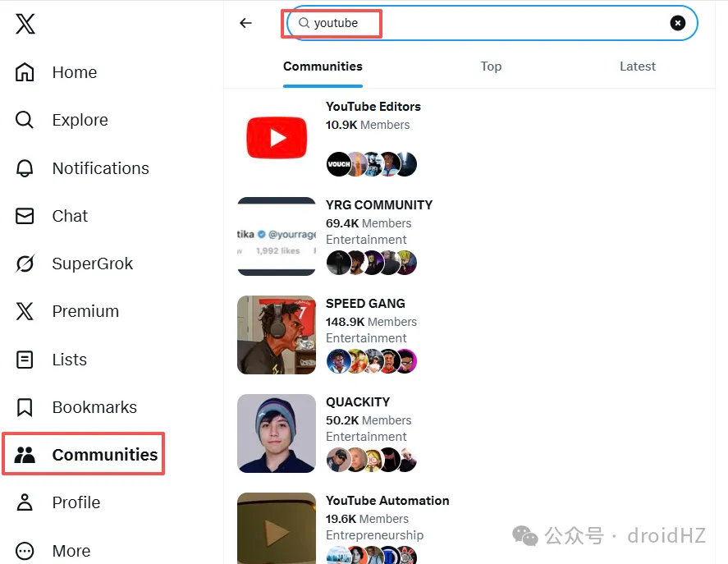The width and height of the screenshot is (728, 564).
Task: Switch to the Top tab
Action: coord(491,66)
